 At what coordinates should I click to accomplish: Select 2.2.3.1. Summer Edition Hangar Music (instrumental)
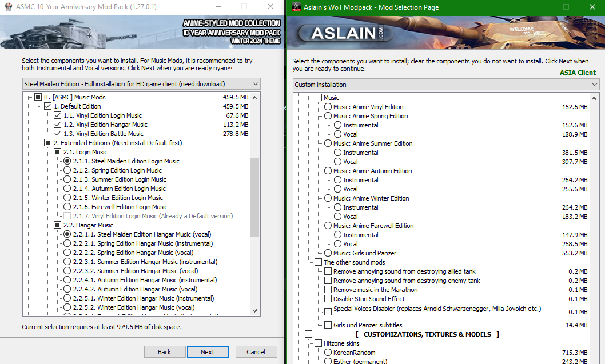[x=67, y=262]
